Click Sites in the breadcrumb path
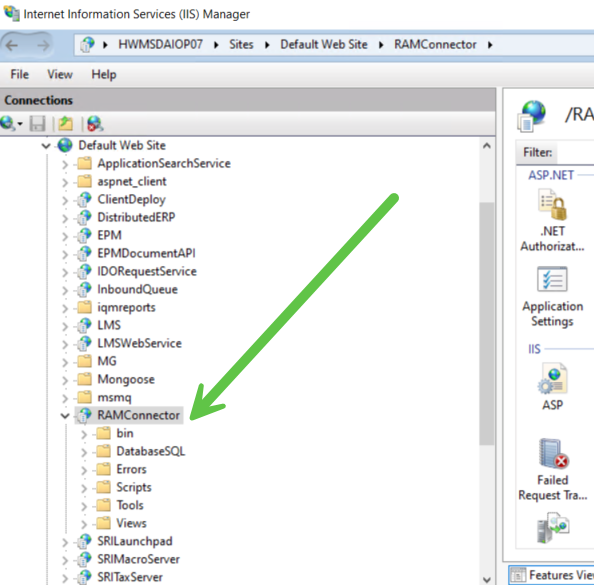594x585 pixels. (241, 44)
